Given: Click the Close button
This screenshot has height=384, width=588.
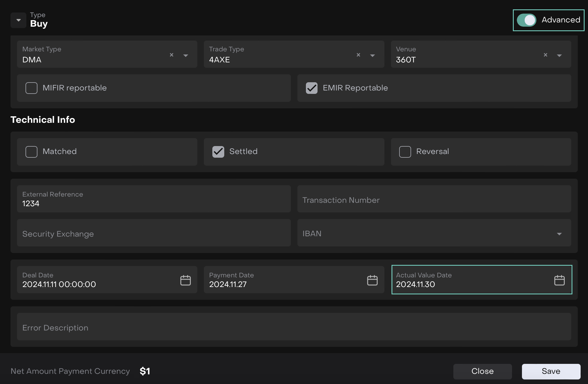Looking at the screenshot, I should tap(482, 371).
